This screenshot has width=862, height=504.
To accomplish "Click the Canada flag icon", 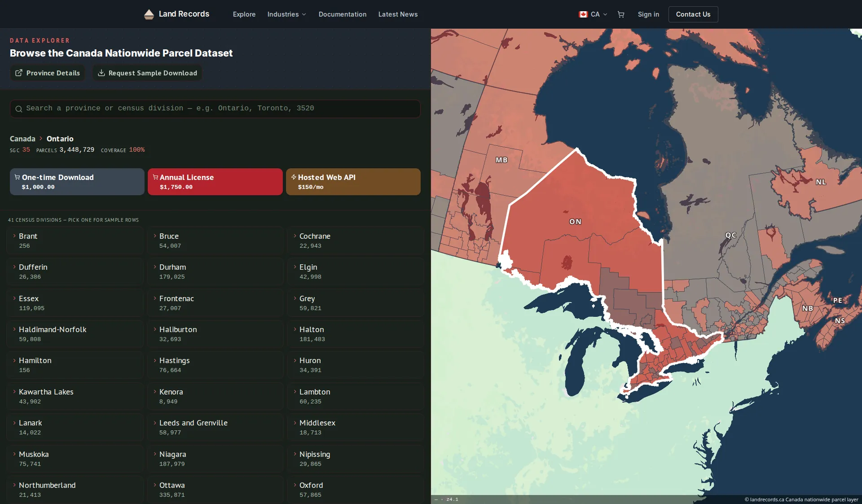I will (583, 14).
